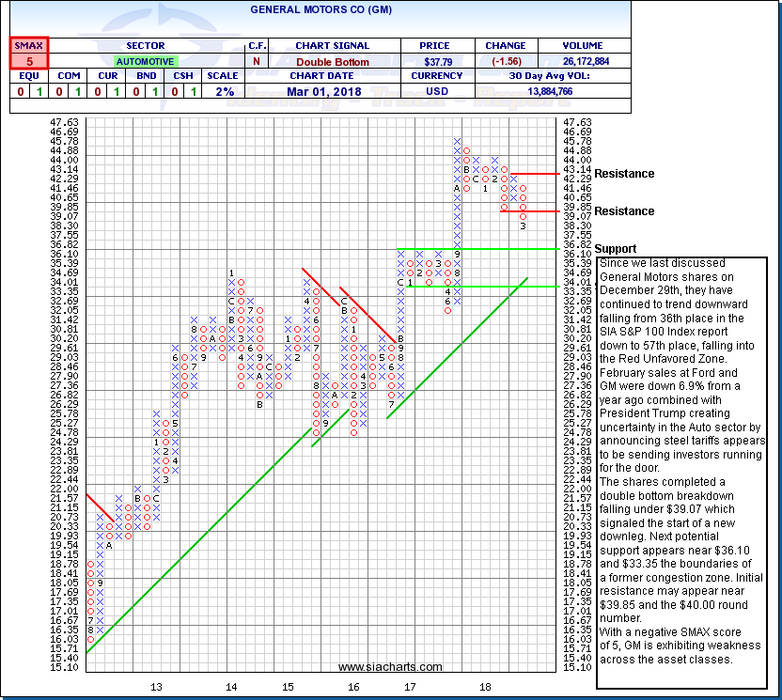Click the Mar 01, 2018 chart date

333,91
